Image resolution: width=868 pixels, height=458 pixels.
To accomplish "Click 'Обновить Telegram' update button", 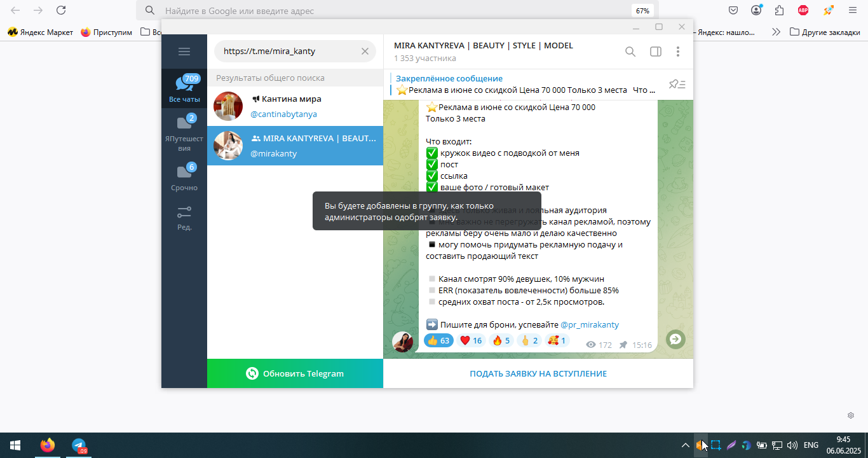I will (295, 373).
